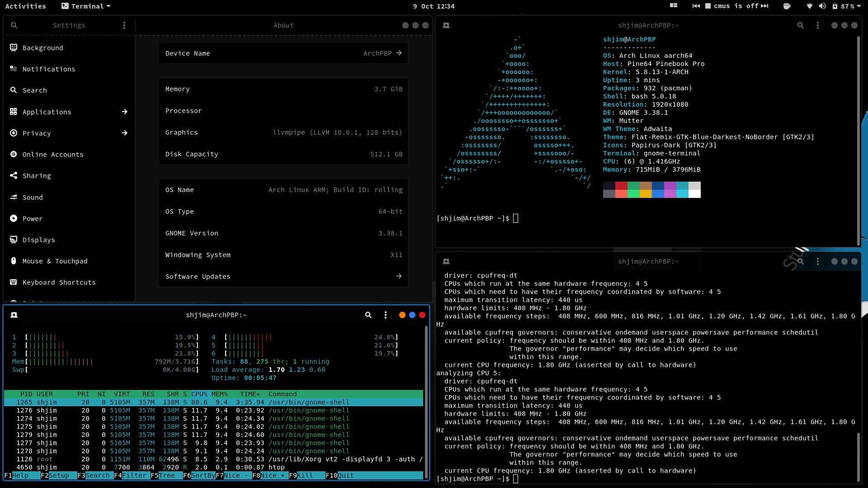Open Notifications settings panel
This screenshot has height=488, width=868.
70,69
